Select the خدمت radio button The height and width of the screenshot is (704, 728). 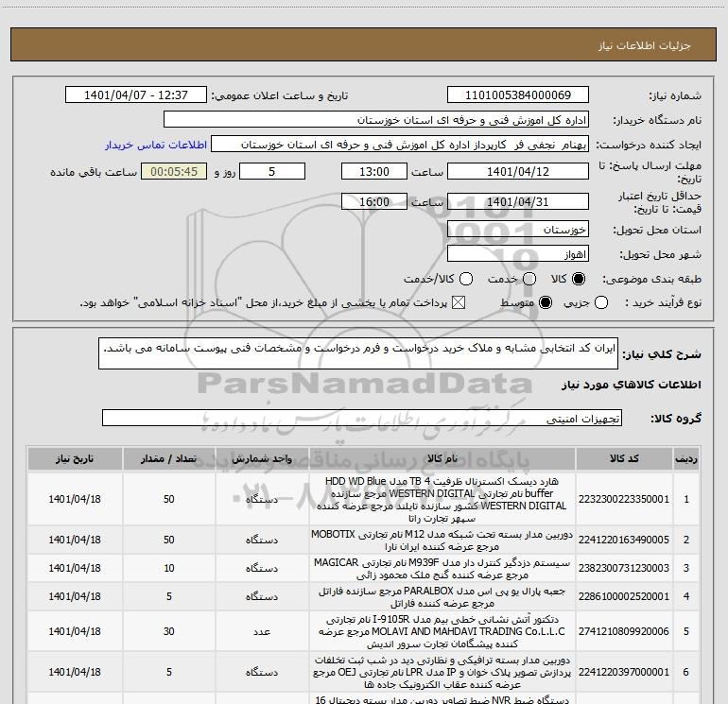point(529,279)
